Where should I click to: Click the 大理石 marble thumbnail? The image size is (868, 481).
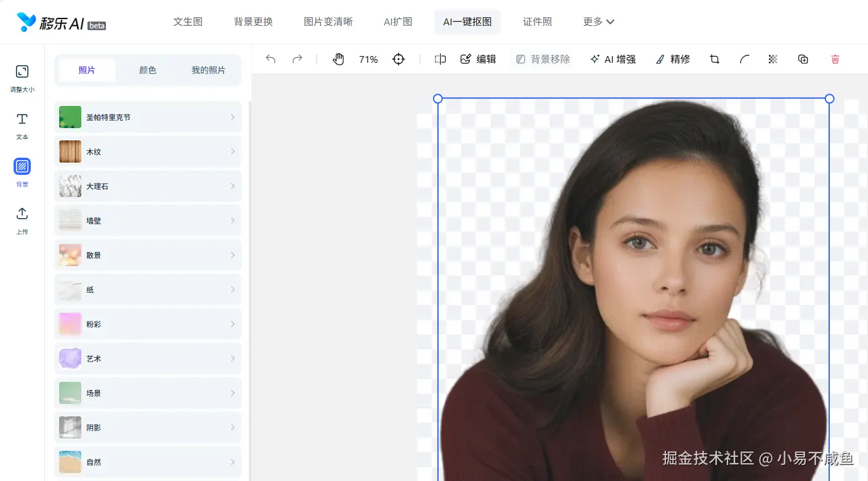(x=70, y=186)
